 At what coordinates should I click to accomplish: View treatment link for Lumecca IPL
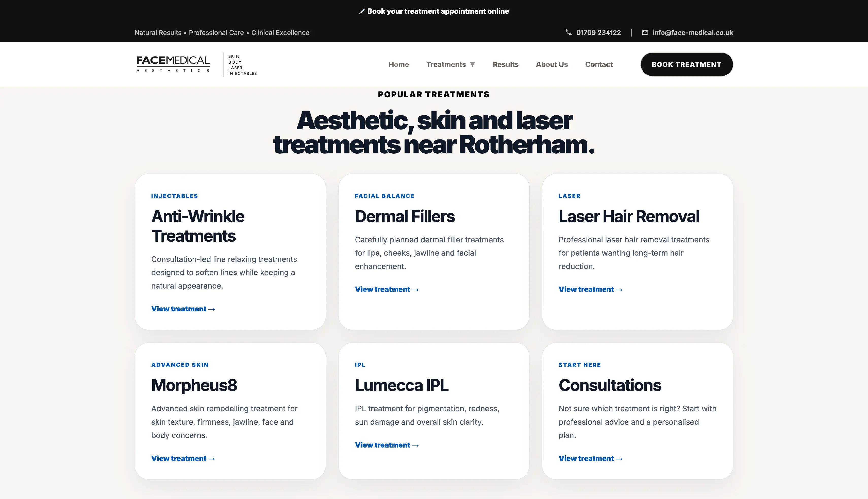pos(387,445)
